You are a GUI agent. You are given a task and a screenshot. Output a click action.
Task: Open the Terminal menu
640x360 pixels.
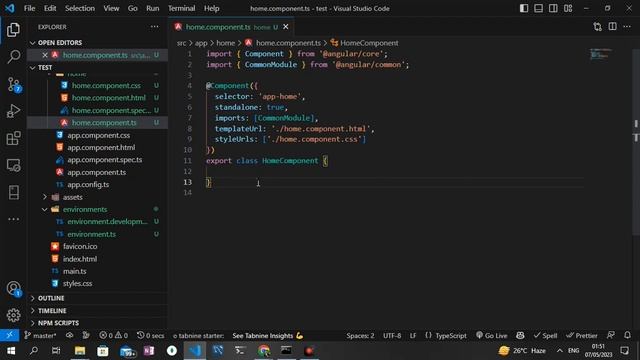click(x=181, y=8)
